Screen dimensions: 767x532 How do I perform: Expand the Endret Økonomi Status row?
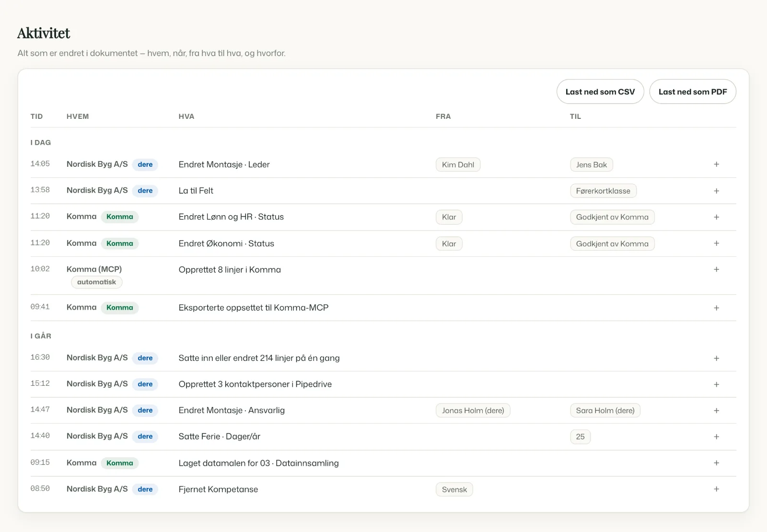(x=716, y=243)
